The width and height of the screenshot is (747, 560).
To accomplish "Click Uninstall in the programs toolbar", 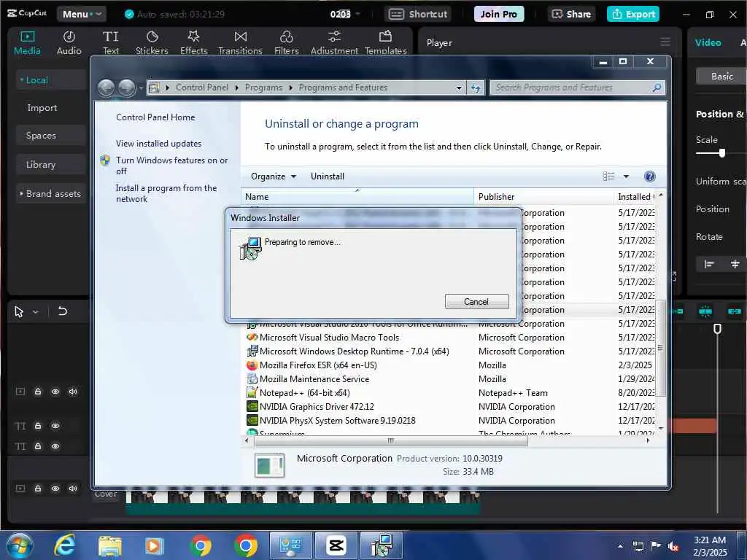I will point(328,176).
